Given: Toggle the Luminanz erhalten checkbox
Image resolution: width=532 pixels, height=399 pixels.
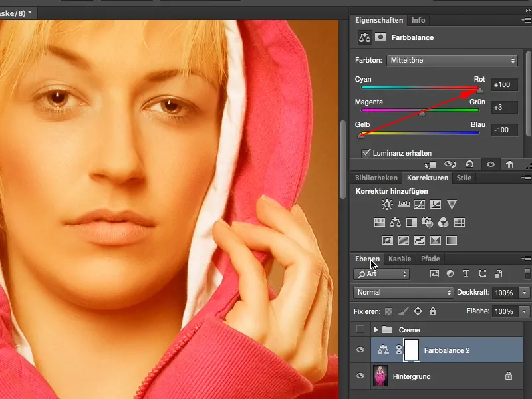Looking at the screenshot, I should click(365, 152).
